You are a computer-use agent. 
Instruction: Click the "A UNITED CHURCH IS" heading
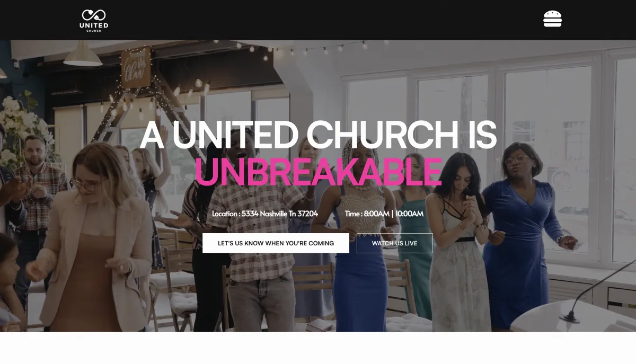pyautogui.click(x=318, y=135)
